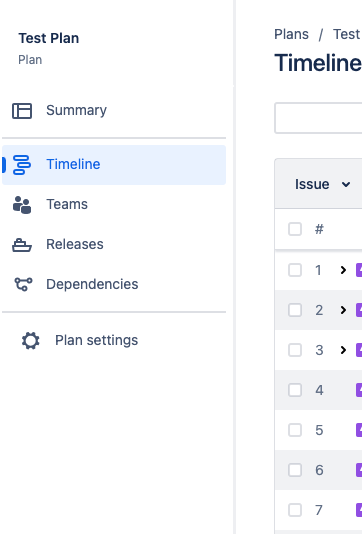
Task: Click the Summary panel icon
Action: point(22,111)
